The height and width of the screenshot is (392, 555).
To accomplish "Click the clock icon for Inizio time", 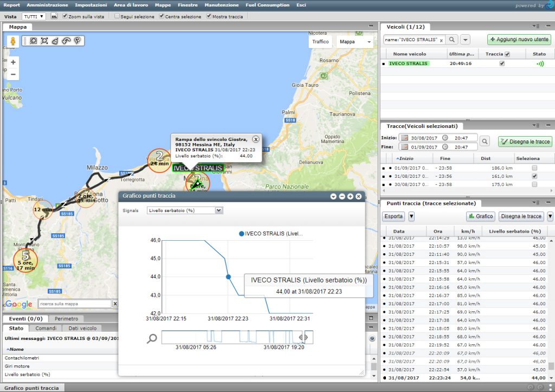I will [x=445, y=138].
